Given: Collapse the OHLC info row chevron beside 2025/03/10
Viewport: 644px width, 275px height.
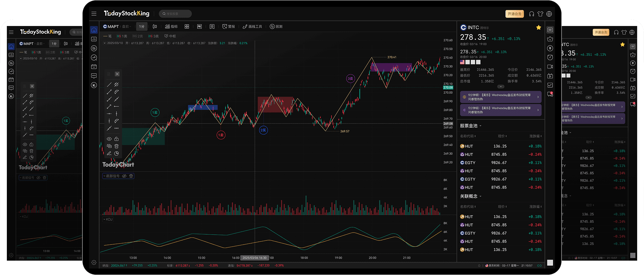Looking at the screenshot, I should 104,43.
